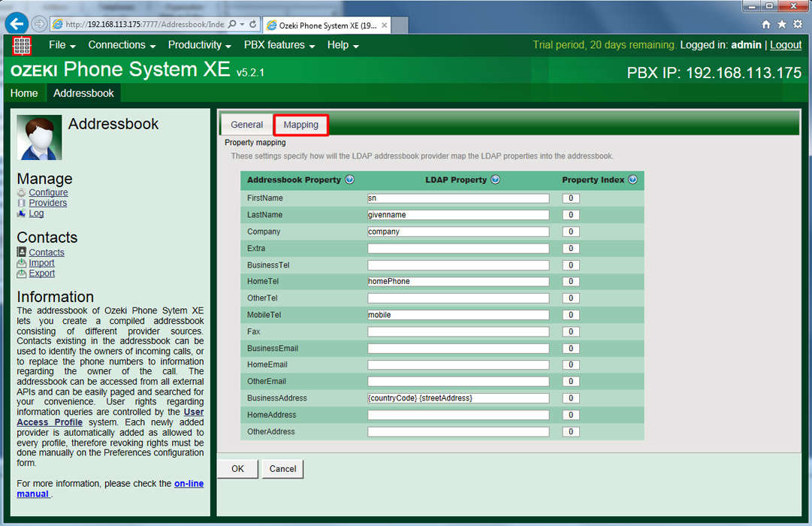Click the LDAP Property help icon

click(x=496, y=180)
